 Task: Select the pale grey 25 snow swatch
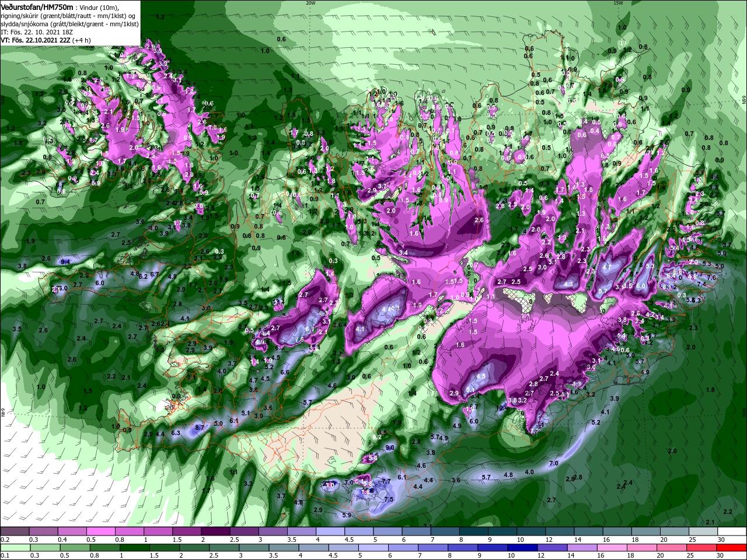click(703, 531)
